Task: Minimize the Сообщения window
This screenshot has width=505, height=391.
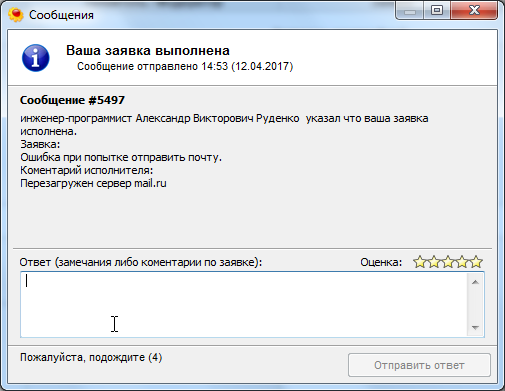Action: 410,10
